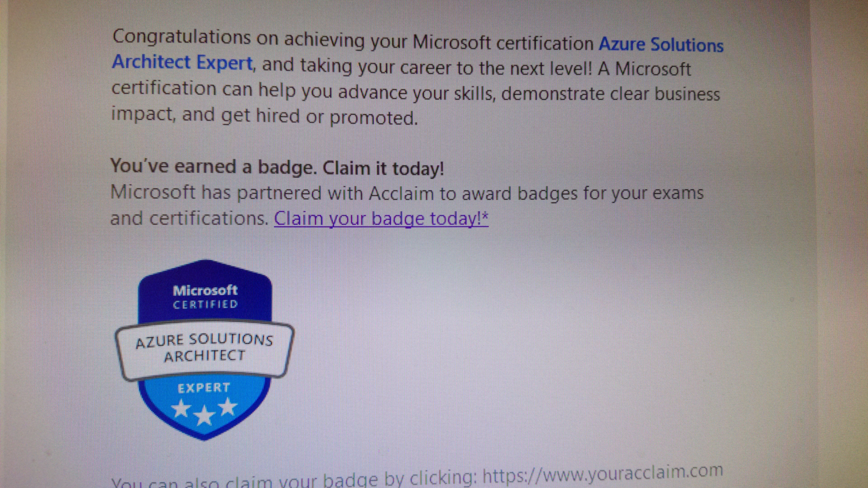Screen dimensions: 868x488
Task: Click the 'You've earned a badge' heading
Action: click(212, 167)
